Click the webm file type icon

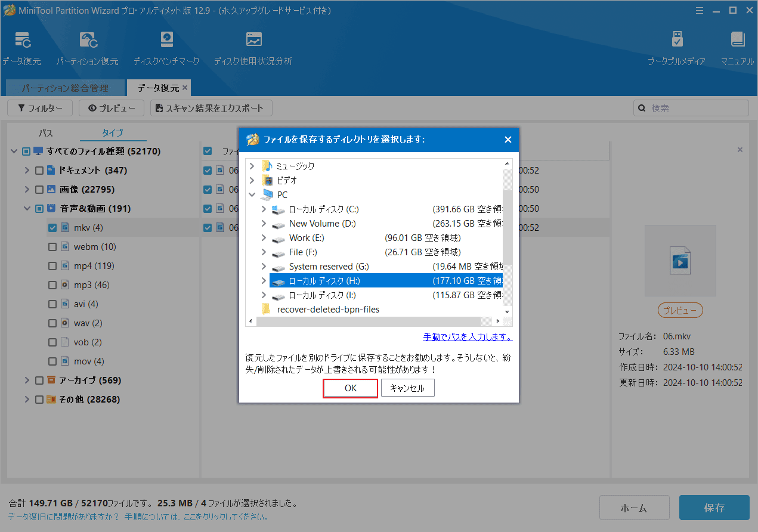[66, 247]
